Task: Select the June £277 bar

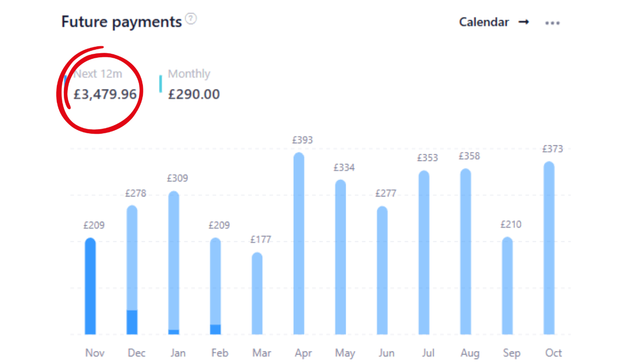Action: point(382,270)
